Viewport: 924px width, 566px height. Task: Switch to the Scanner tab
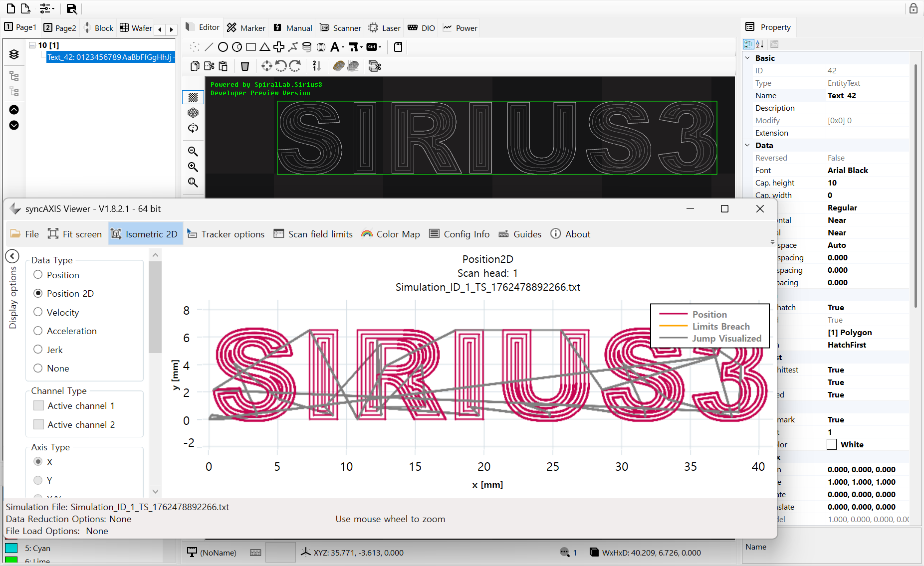pos(341,28)
